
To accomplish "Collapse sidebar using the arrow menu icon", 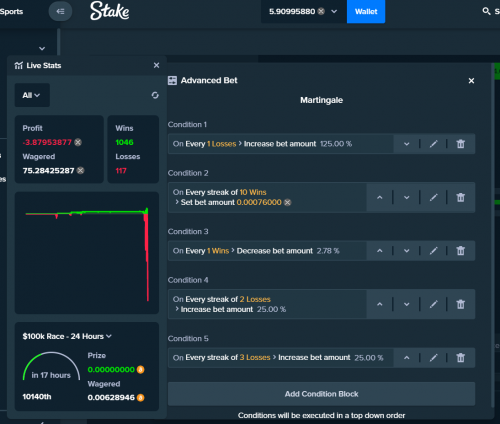I will tap(60, 11).
